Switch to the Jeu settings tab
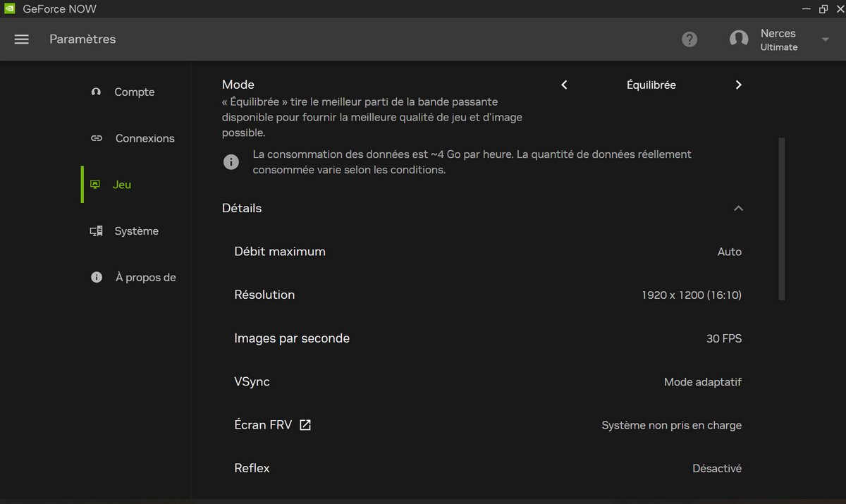 tap(121, 184)
